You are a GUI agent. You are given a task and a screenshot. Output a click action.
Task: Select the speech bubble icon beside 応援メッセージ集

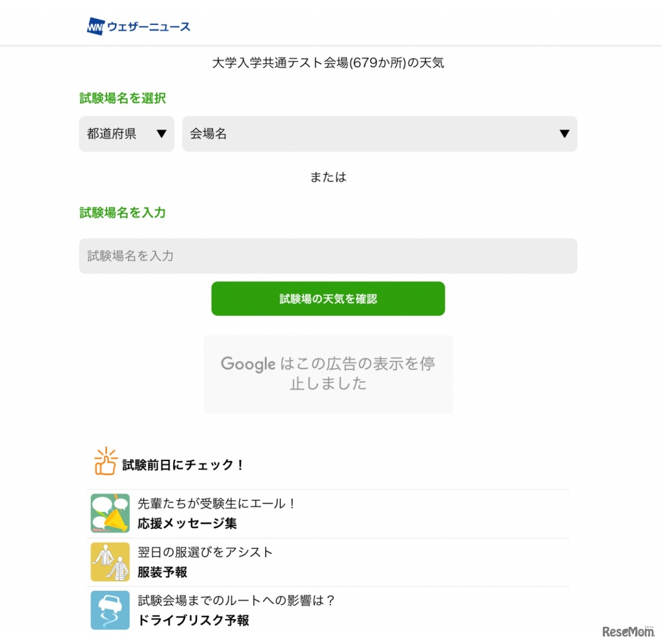110,513
